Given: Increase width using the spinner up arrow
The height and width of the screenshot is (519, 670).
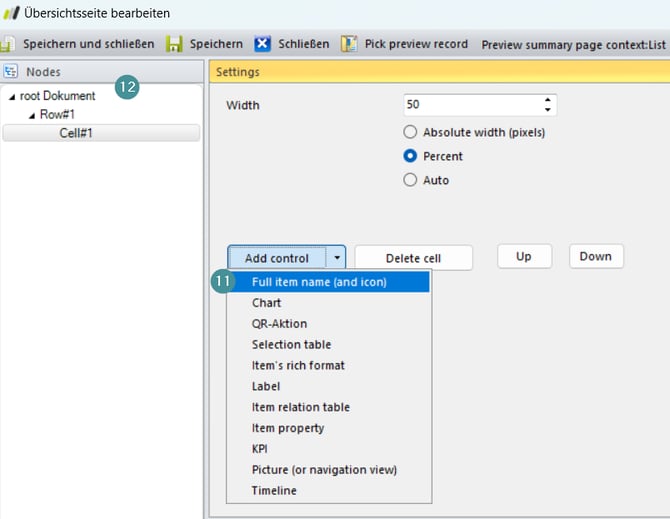Looking at the screenshot, I should 547,100.
